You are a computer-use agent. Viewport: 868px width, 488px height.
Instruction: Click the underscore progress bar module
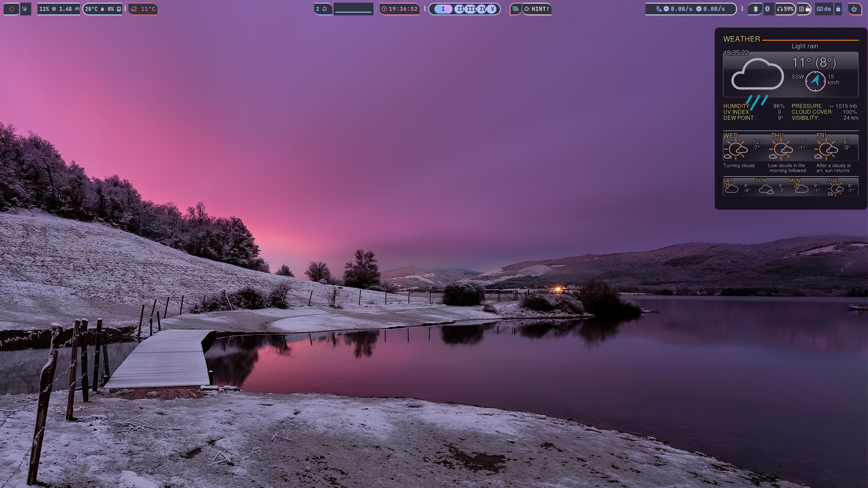pyautogui.click(x=354, y=9)
